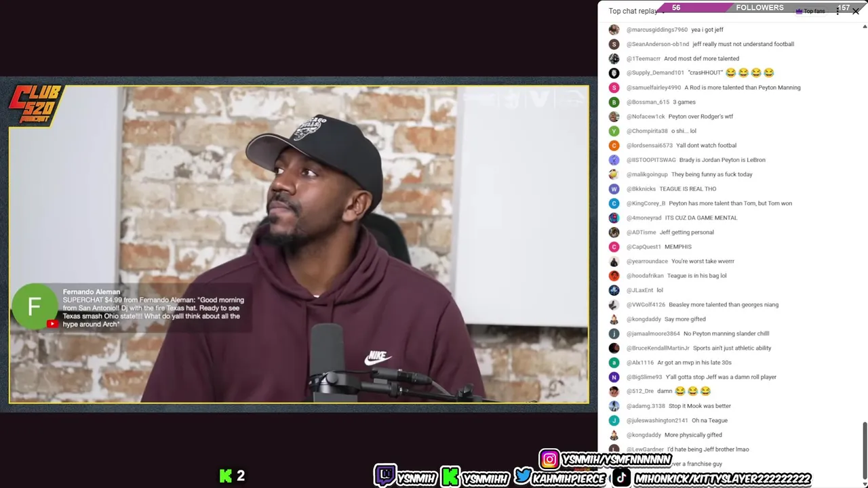The height and width of the screenshot is (488, 868).
Task: Click @SeanAnderson-ob1nd's avatar icon
Action: coord(614,44)
